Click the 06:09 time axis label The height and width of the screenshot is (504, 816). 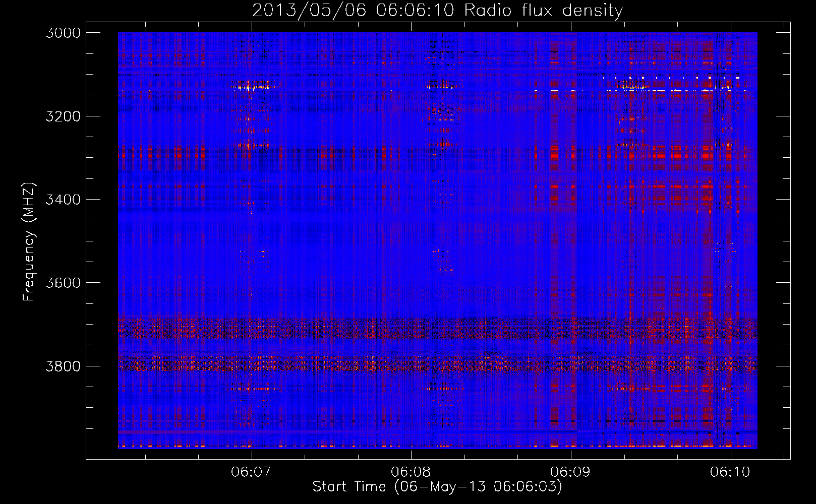(570, 472)
